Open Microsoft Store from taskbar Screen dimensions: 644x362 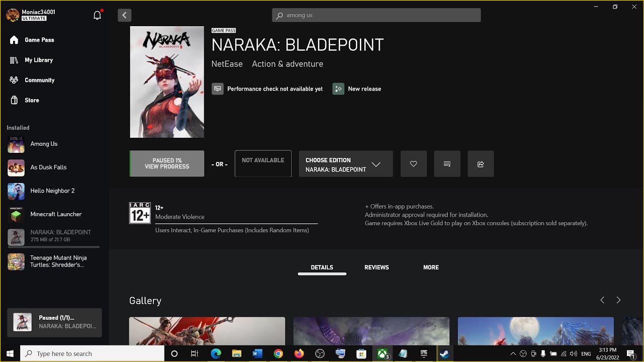coord(361,353)
